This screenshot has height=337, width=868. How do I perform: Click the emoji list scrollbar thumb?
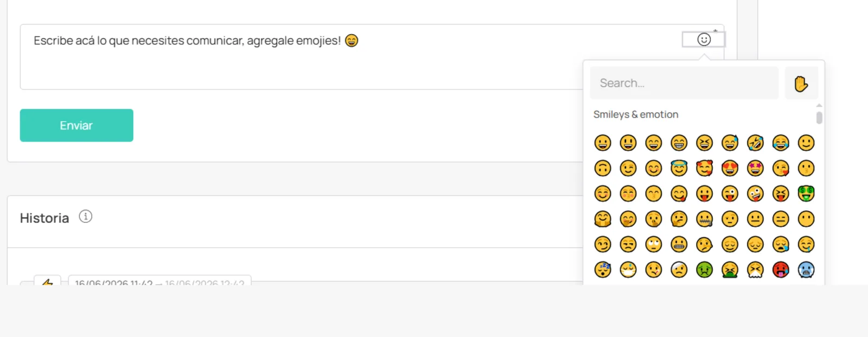click(819, 117)
